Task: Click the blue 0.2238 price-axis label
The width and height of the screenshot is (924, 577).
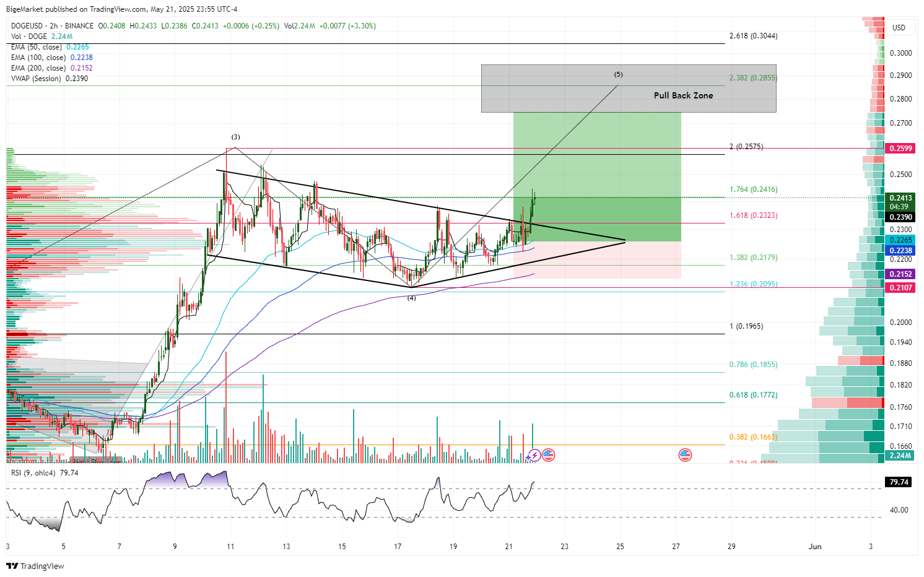Action: click(x=900, y=251)
